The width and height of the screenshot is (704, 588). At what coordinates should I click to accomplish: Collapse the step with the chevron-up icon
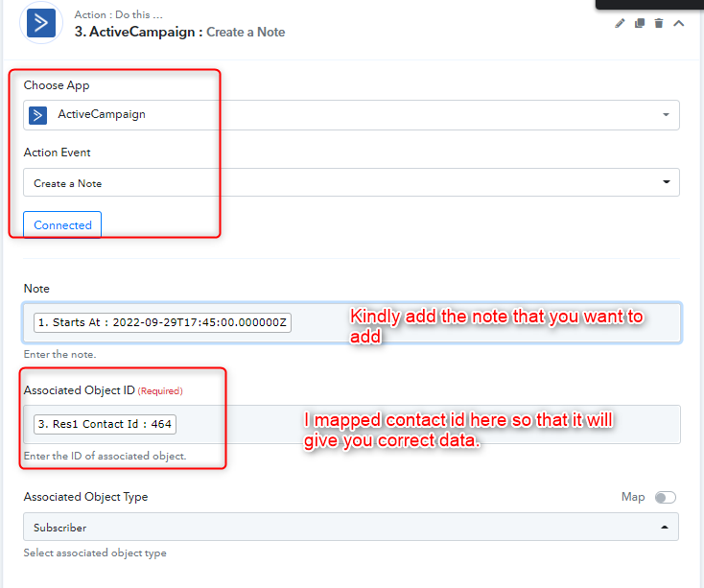679,23
